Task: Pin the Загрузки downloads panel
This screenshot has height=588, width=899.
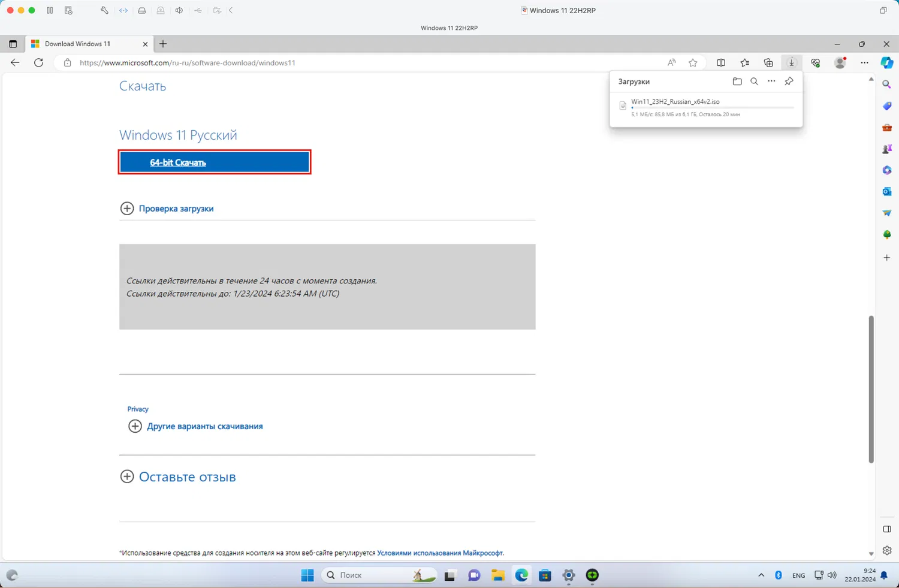Action: point(789,82)
